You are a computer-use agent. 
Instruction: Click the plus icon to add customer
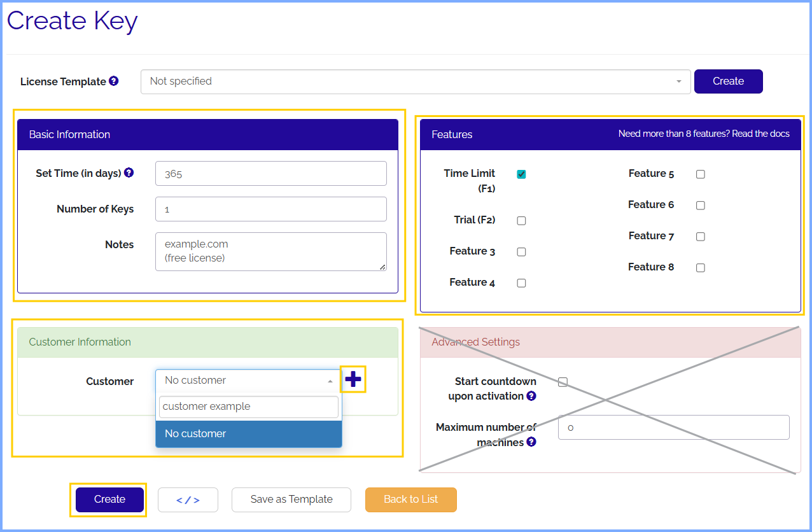click(x=353, y=380)
